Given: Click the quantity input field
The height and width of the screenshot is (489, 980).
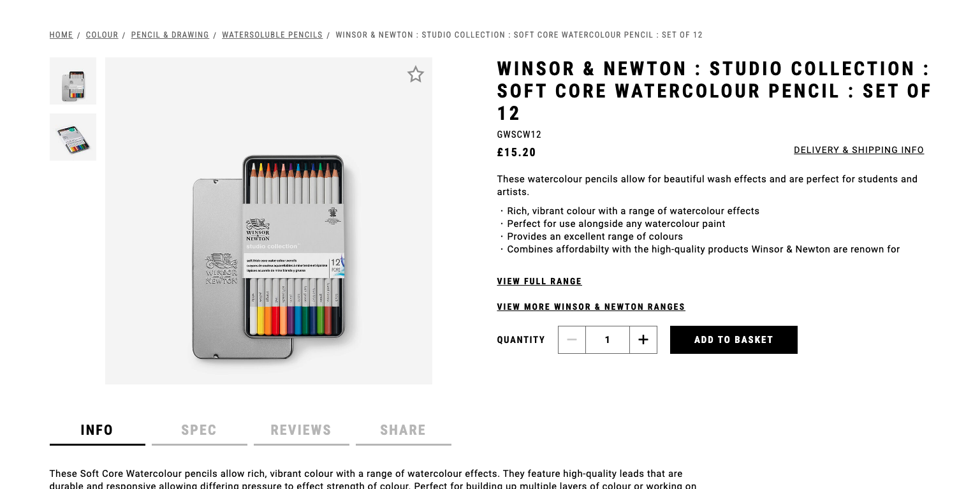Looking at the screenshot, I should click(x=607, y=340).
